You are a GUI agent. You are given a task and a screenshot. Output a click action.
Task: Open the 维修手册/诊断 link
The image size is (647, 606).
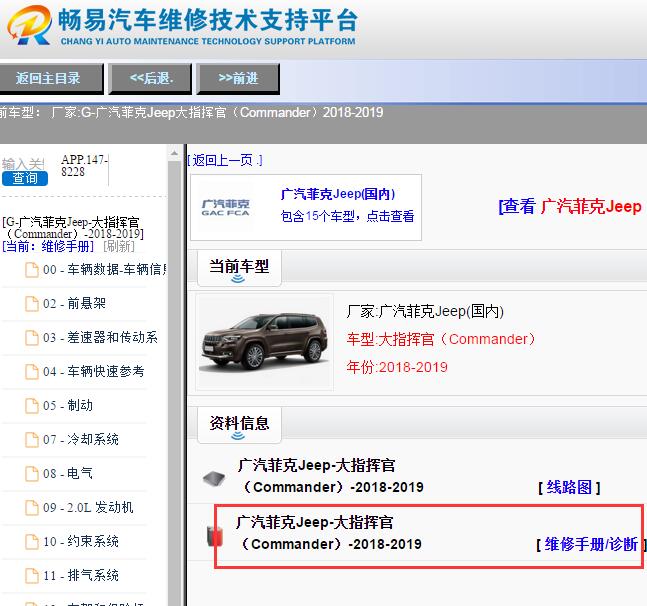pos(591,545)
